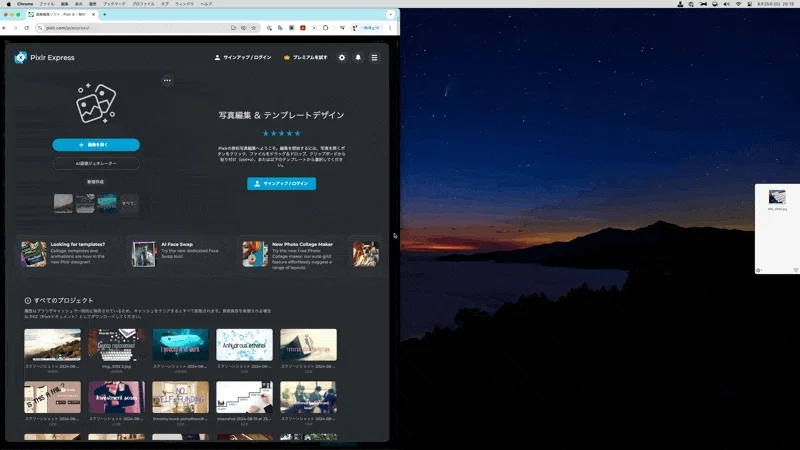Close the Pixlr browser tab
This screenshot has height=450, width=800.
(x=93, y=15)
